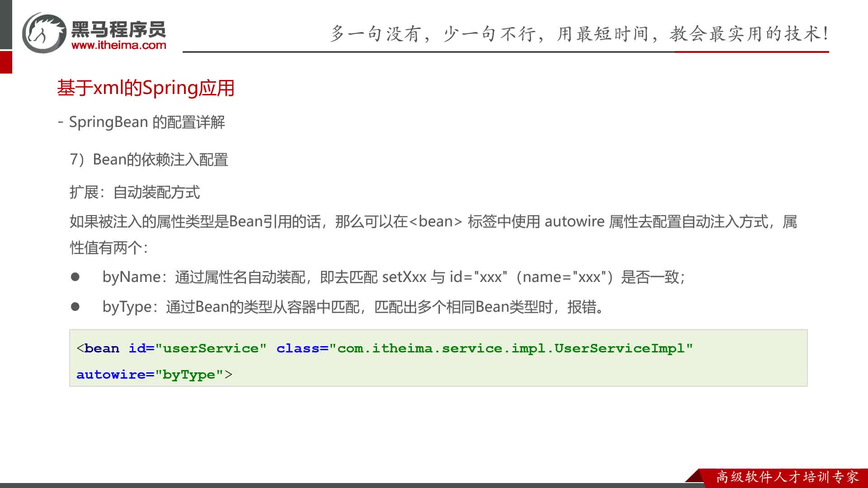Select heading 7）Bean的依赖注入配置
Image resolution: width=868 pixels, height=488 pixels.
tap(149, 160)
